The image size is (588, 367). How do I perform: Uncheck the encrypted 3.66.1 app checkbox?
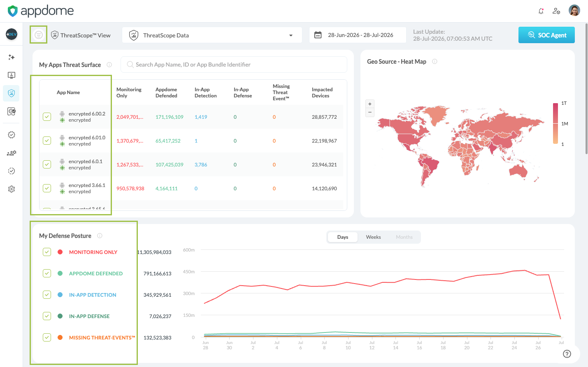47,188
